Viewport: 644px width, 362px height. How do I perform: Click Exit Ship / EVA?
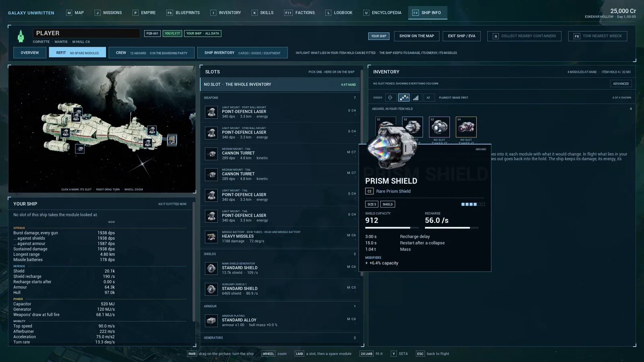point(462,36)
